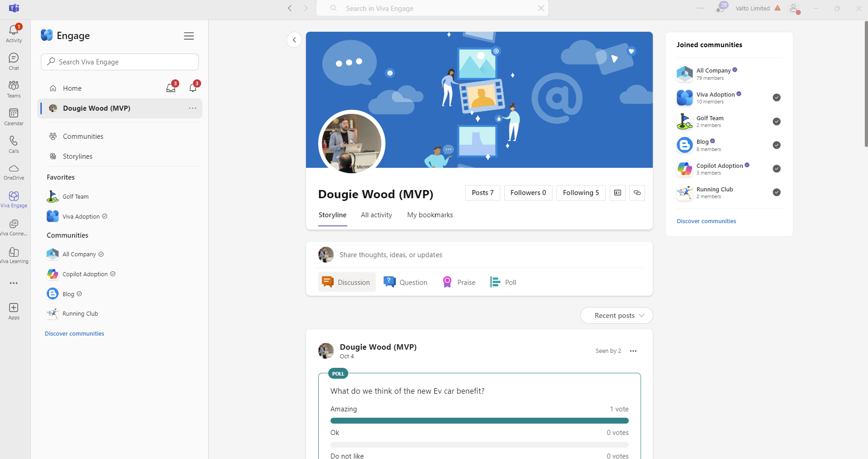This screenshot has height=459, width=868.
Task: Select Question post type
Action: tap(405, 282)
